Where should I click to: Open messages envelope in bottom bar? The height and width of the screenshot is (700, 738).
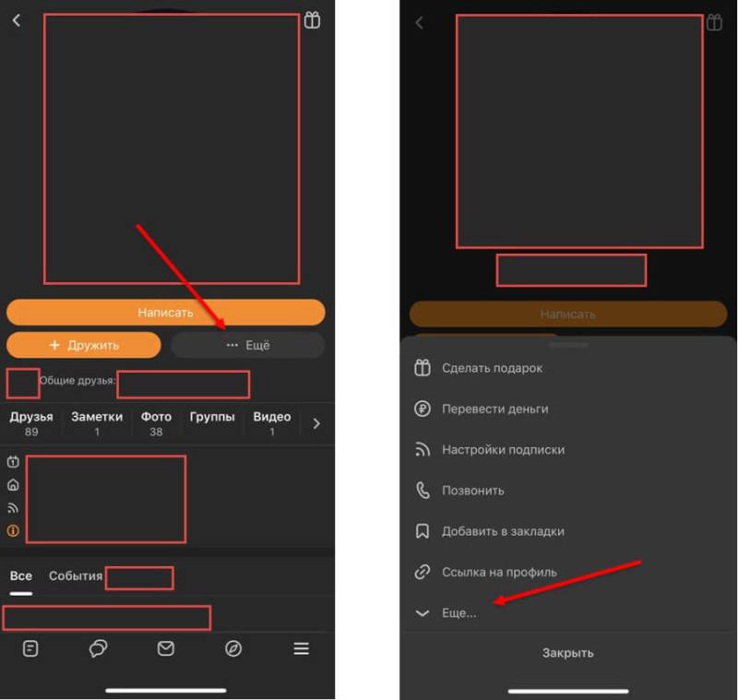[166, 648]
